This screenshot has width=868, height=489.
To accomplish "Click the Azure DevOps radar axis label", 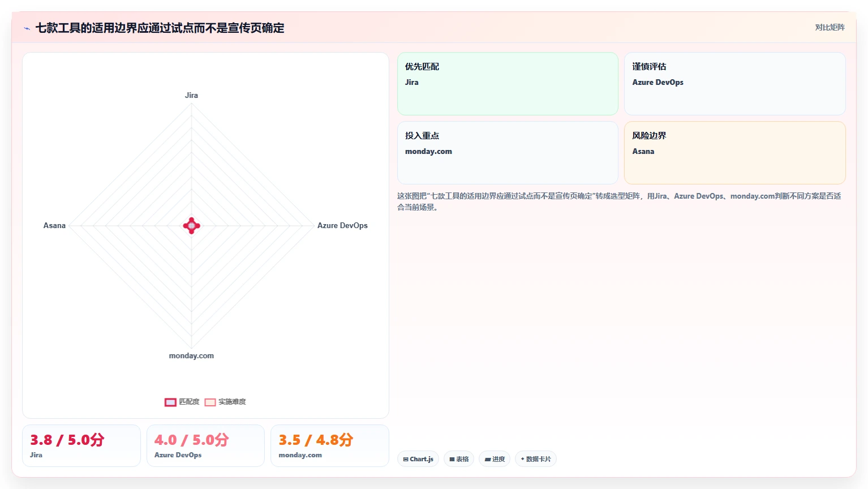I will click(342, 225).
